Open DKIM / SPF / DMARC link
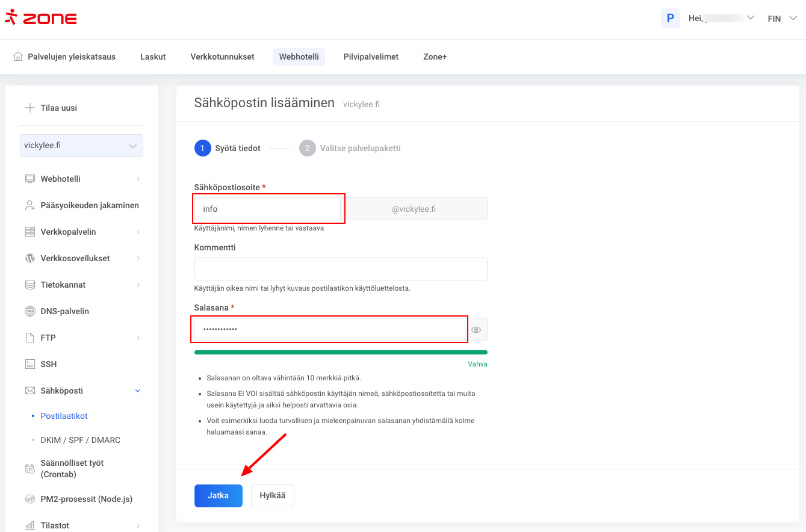This screenshot has height=532, width=806. click(x=80, y=440)
